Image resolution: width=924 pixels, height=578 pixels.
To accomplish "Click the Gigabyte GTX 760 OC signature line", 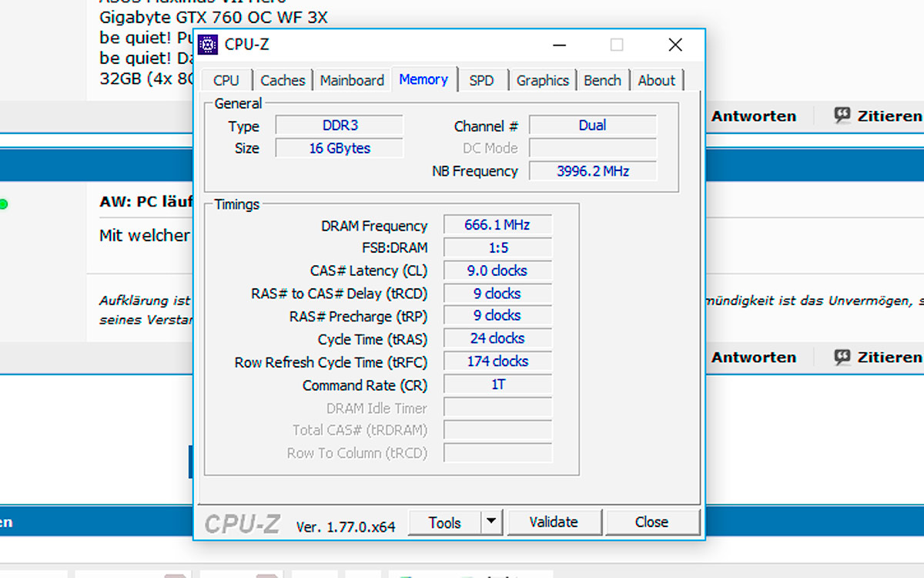I will point(213,17).
